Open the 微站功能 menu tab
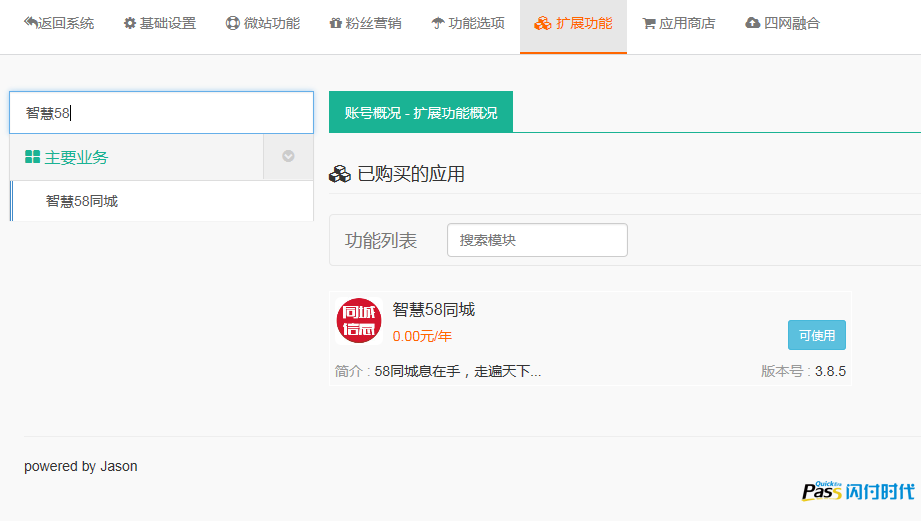 click(x=263, y=23)
